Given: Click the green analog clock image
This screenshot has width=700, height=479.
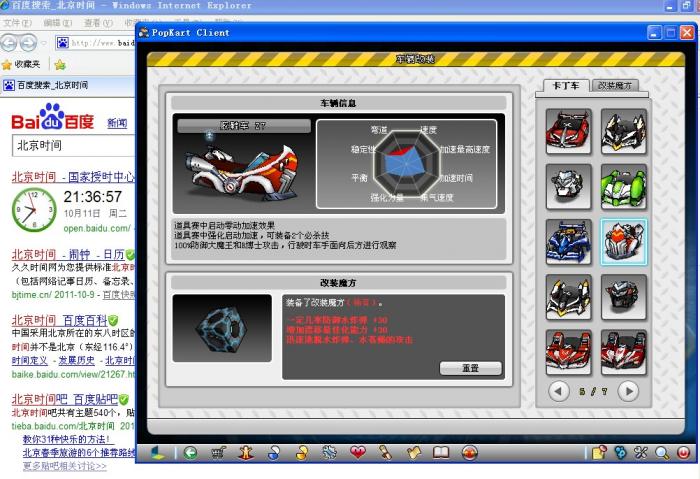Looking at the screenshot, I should (x=34, y=210).
